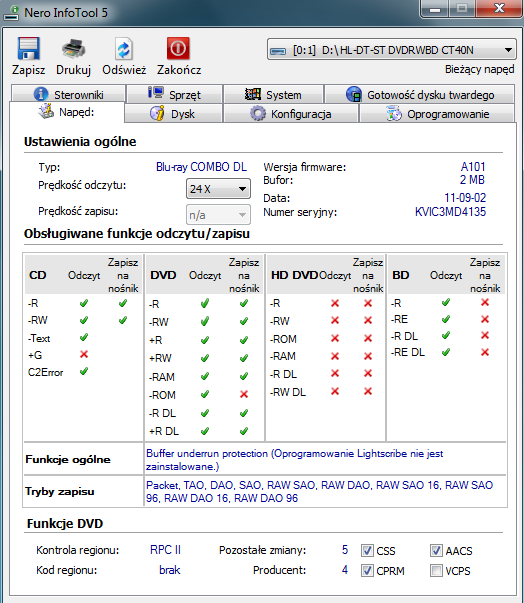Click the Sprzęt tab computer icon
The image size is (524, 603).
click(x=155, y=93)
